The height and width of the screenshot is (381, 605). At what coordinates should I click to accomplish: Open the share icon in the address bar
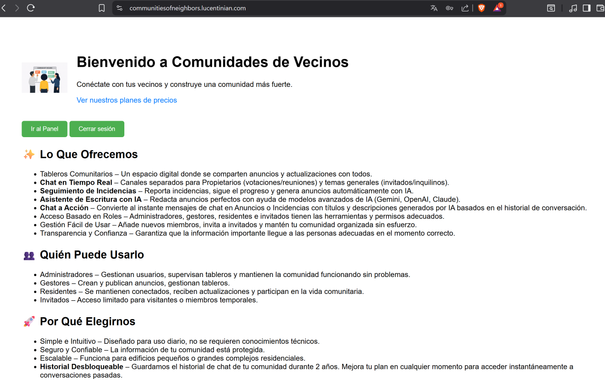coord(465,8)
